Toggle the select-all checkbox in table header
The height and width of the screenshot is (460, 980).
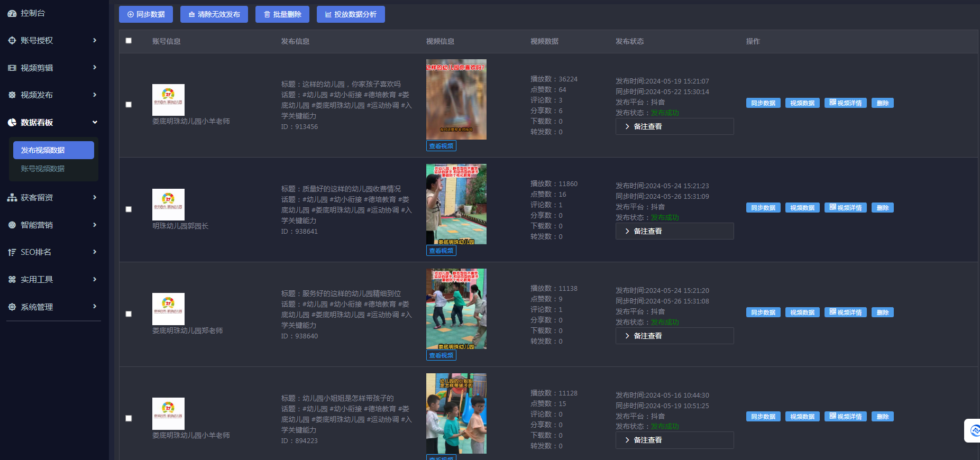pyautogui.click(x=129, y=41)
